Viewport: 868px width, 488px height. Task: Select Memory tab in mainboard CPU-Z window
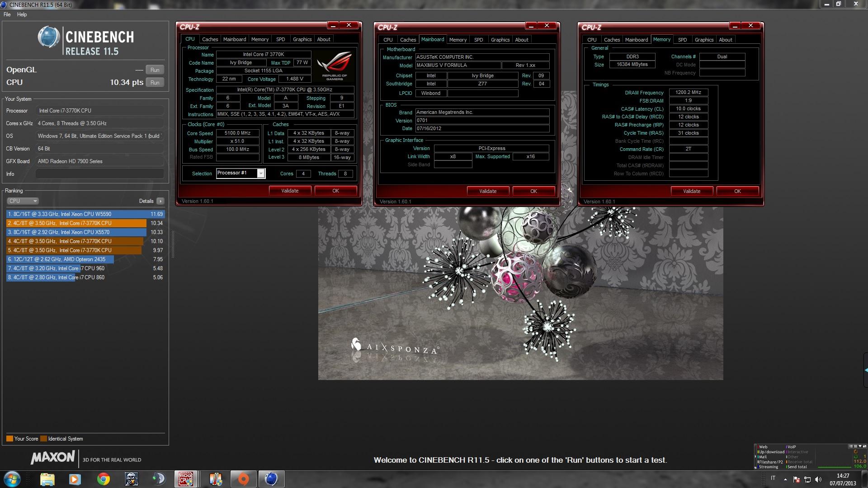point(458,40)
